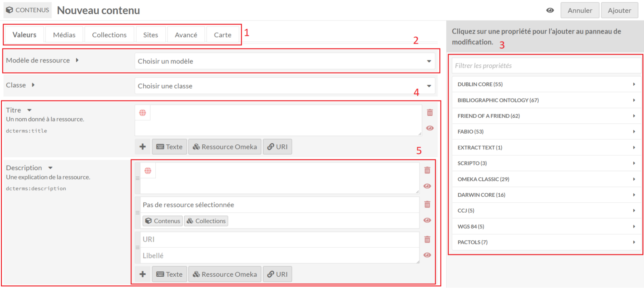Click the plus icon under the Titre field
Image resolution: width=644 pixels, height=288 pixels.
(142, 147)
